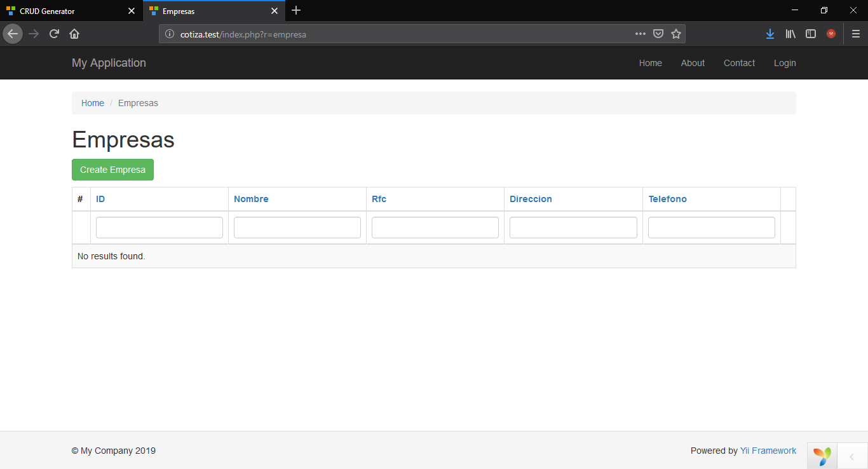Click the Home breadcrumb link

[93, 103]
